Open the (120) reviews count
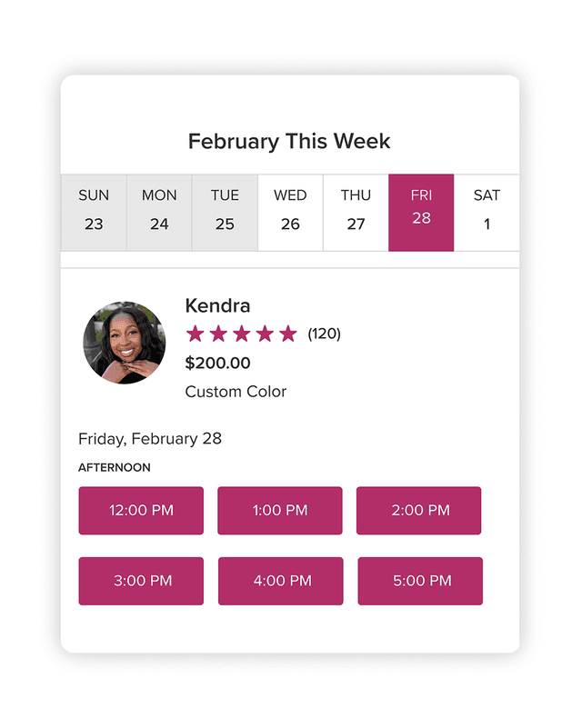The height and width of the screenshot is (728, 582). [x=326, y=334]
